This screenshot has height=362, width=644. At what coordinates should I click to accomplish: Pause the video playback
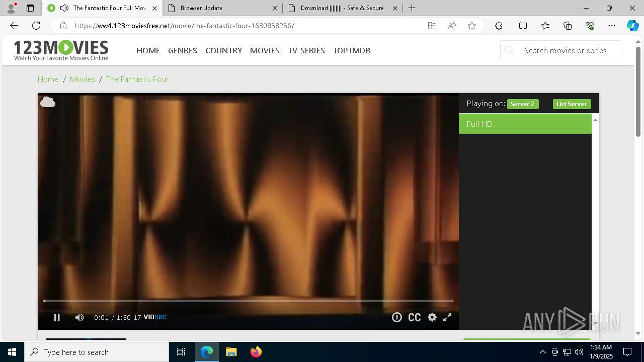[57, 317]
